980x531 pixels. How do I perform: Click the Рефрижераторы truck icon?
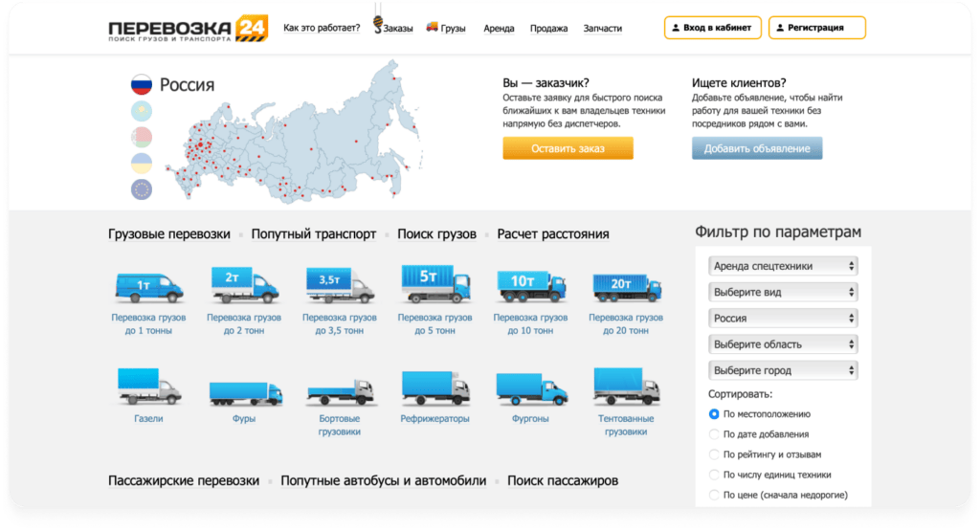[x=435, y=387]
